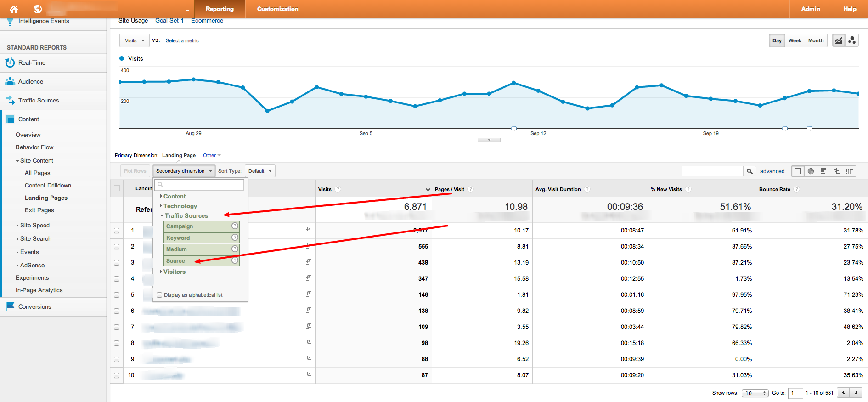
Task: Open help tooltip for Visits column
Action: pyautogui.click(x=338, y=189)
